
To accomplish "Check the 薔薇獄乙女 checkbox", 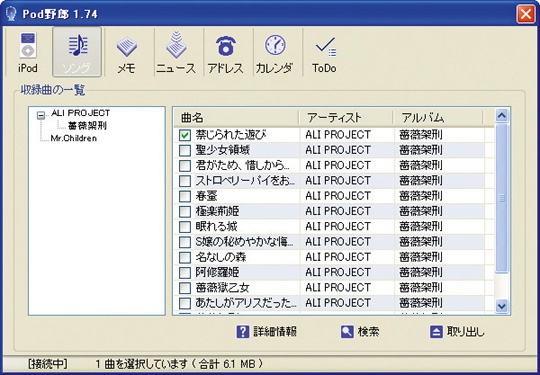I will pyautogui.click(x=185, y=288).
